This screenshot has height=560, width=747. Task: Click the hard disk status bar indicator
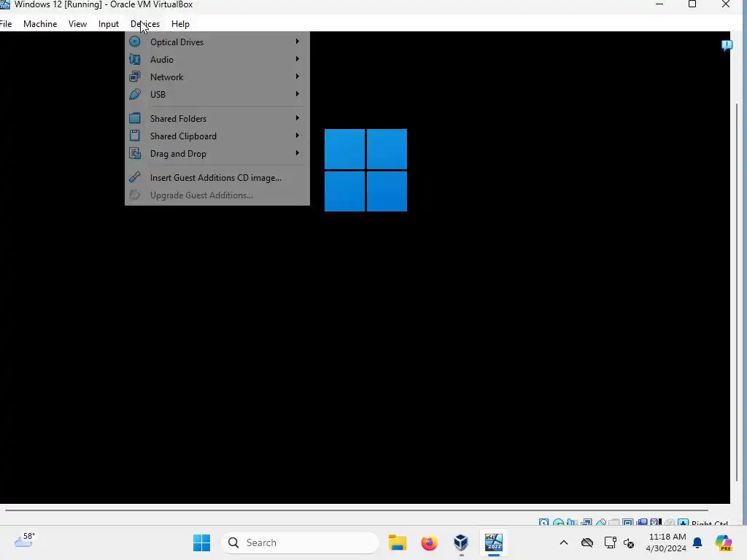544,522
